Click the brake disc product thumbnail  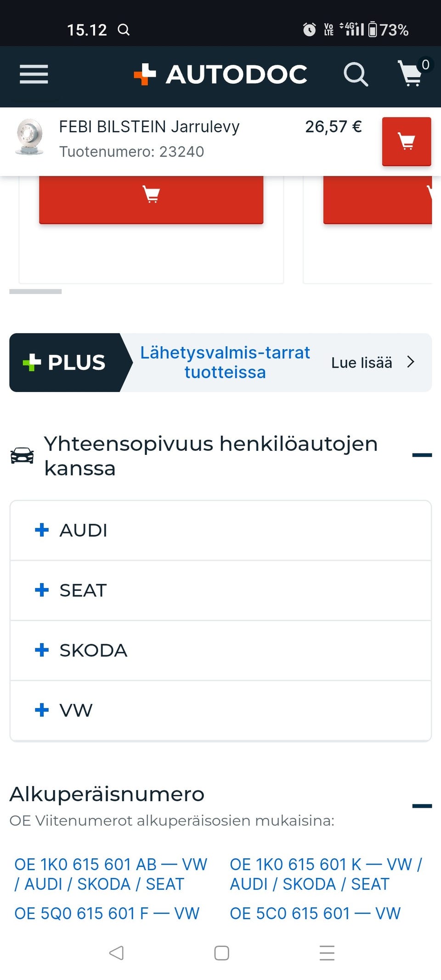(30, 137)
